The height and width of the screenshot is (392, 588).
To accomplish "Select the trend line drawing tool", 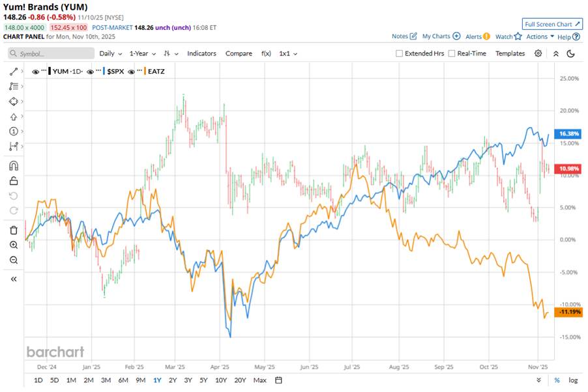I will coord(14,70).
